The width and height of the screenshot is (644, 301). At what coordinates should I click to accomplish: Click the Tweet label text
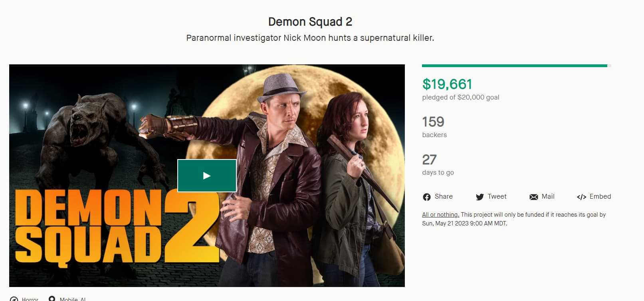click(497, 196)
